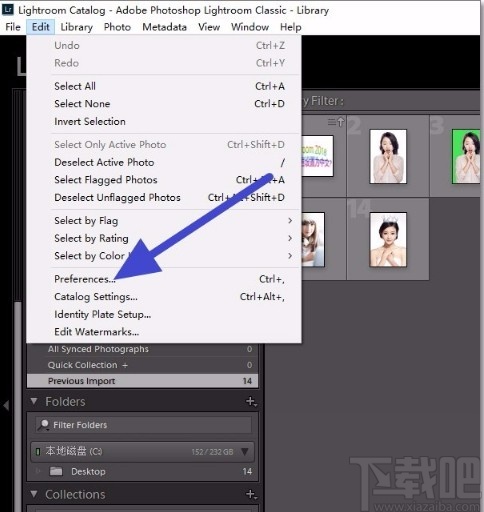The width and height of the screenshot is (484, 512).
Task: Expand local disk C volume dropdown
Action: click(245, 452)
